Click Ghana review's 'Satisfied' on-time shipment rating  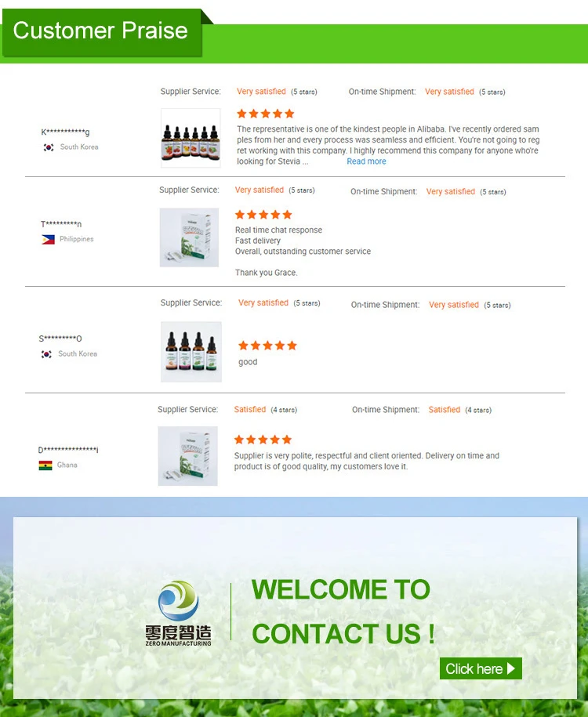click(x=445, y=410)
